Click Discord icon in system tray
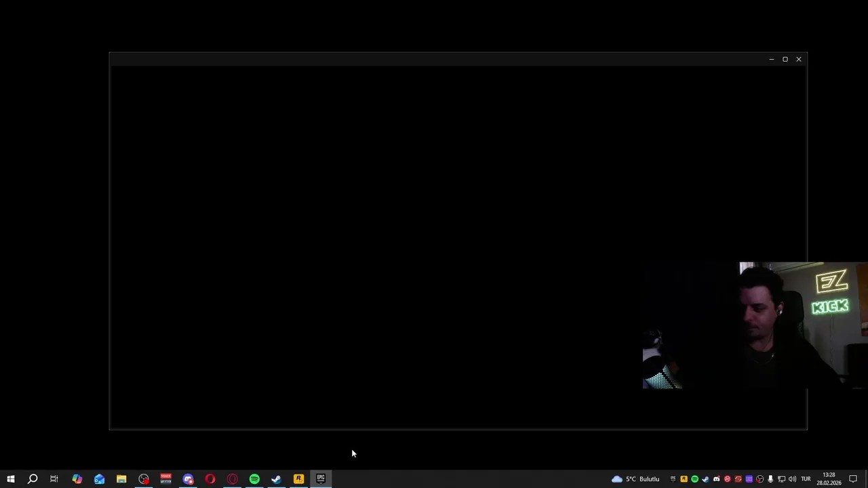Screen dimensions: 868x488 (717, 479)
